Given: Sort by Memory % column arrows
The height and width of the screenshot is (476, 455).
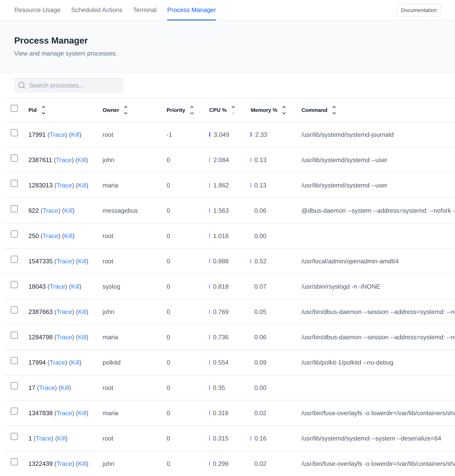Looking at the screenshot, I should pos(284,110).
